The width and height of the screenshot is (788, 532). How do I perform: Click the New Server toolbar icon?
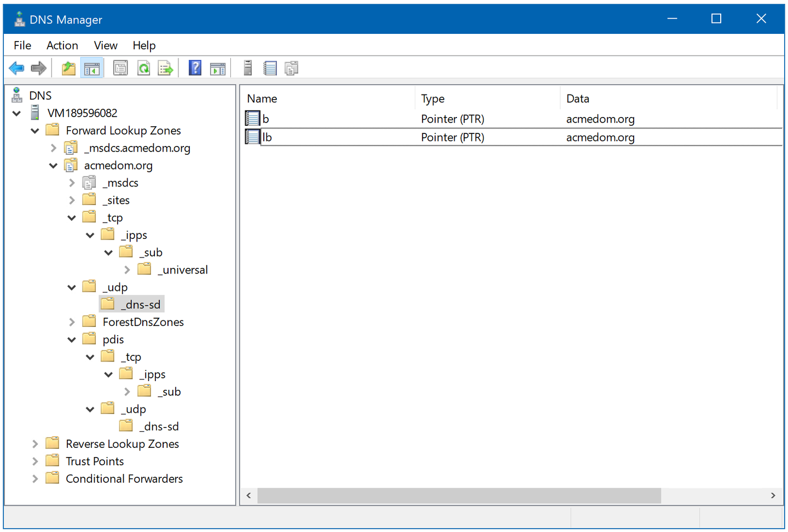point(247,68)
